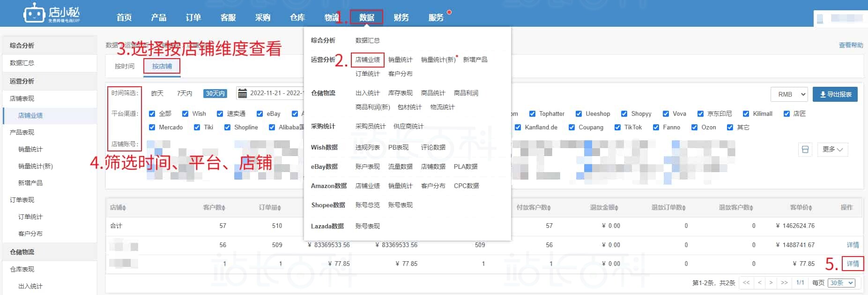
Task: Select the 7天内 time filter
Action: [x=185, y=93]
